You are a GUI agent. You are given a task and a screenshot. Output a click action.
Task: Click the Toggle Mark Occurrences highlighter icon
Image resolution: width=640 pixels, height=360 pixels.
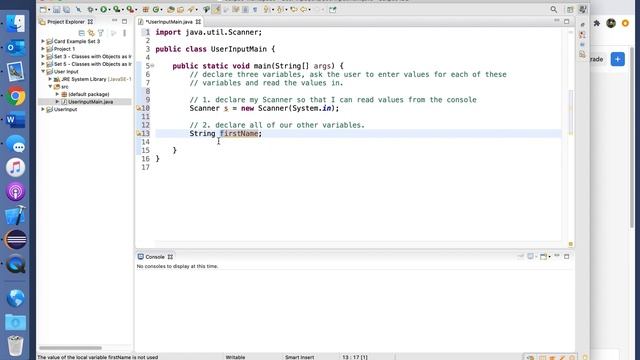(216, 9)
